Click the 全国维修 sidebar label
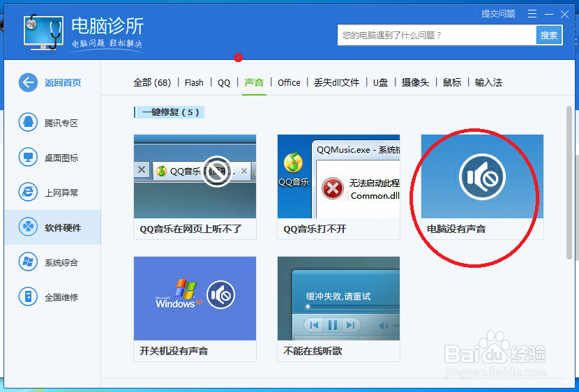This screenshot has height=392, width=579. point(61,297)
